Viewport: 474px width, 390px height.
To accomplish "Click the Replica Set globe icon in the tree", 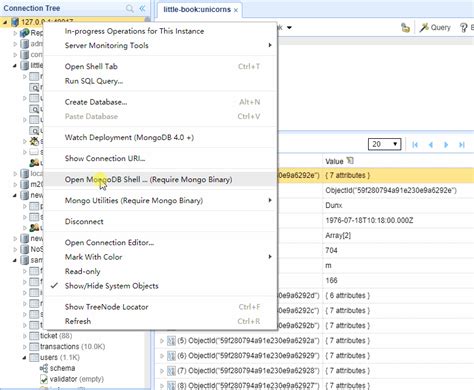I will coord(24,33).
